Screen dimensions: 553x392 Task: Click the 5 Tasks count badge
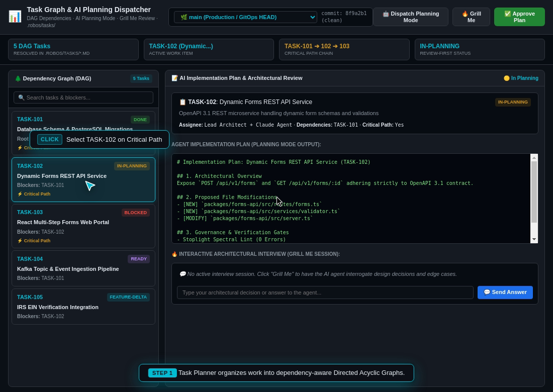pyautogui.click(x=141, y=78)
